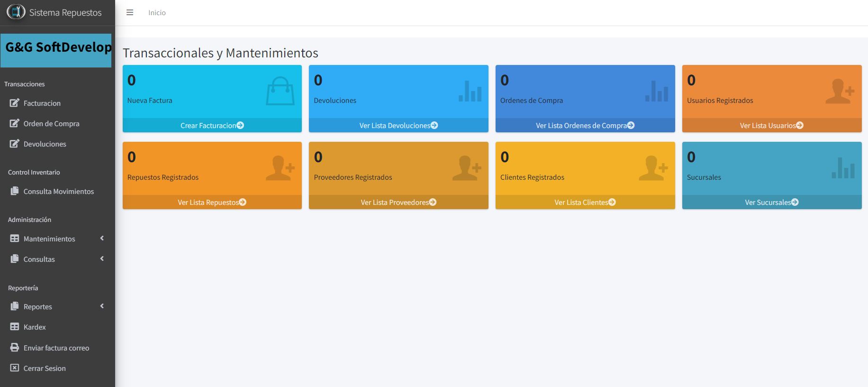
Task: Click the Inicio breadcrumb link
Action: [157, 13]
